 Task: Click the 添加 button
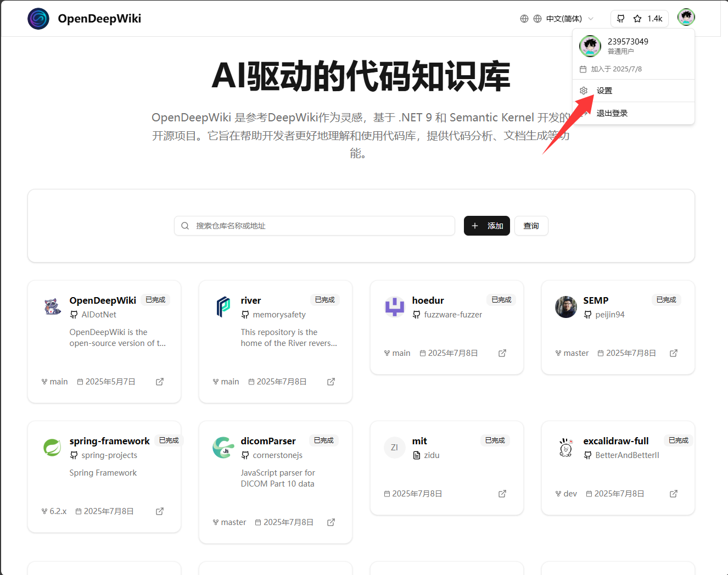[x=486, y=226]
